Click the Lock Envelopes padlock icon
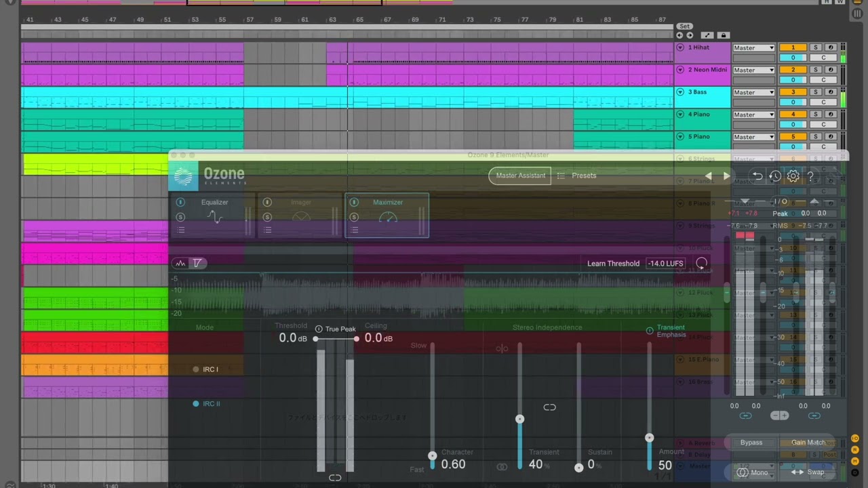 (723, 35)
